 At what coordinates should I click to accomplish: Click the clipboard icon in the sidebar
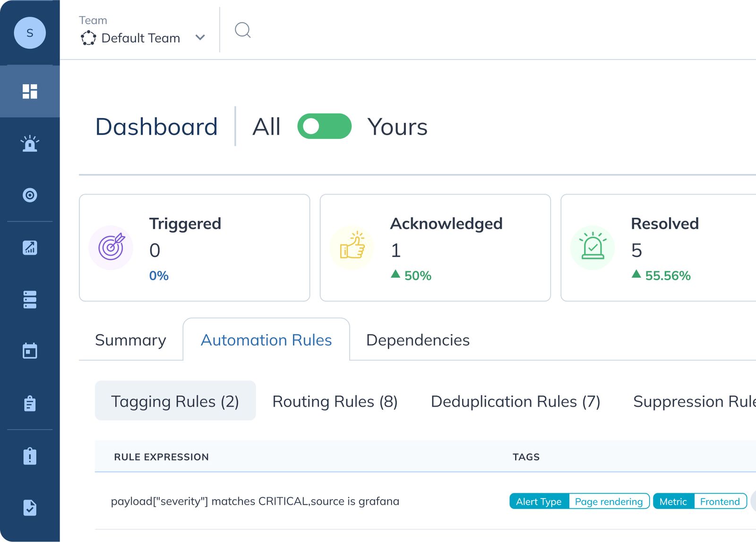pos(30,403)
